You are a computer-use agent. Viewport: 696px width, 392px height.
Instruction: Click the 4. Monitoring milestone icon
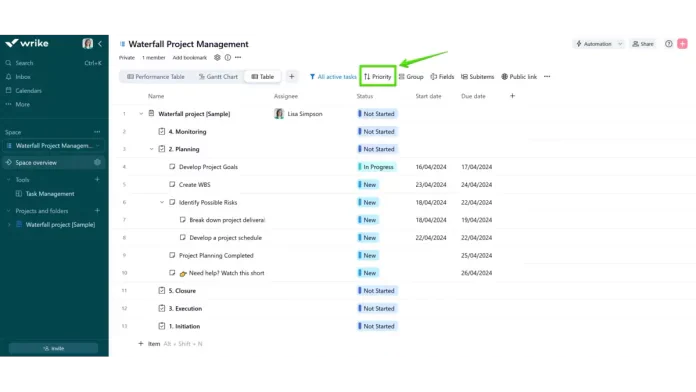(162, 131)
